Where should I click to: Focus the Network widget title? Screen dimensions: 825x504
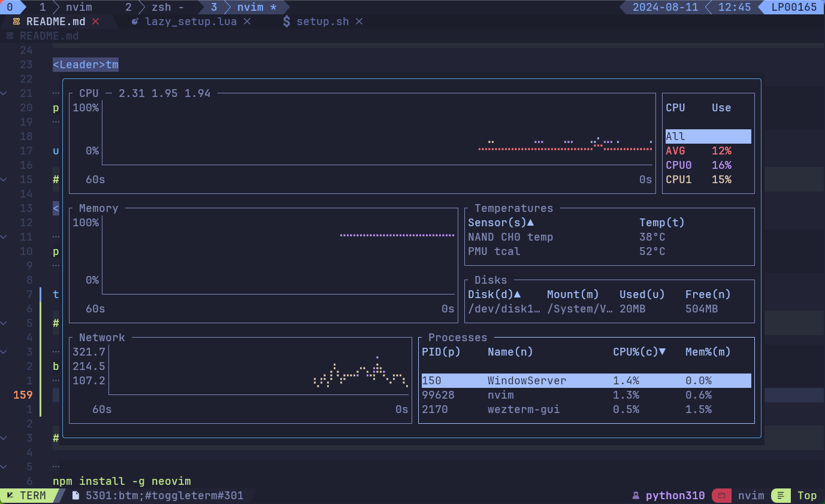pos(102,338)
